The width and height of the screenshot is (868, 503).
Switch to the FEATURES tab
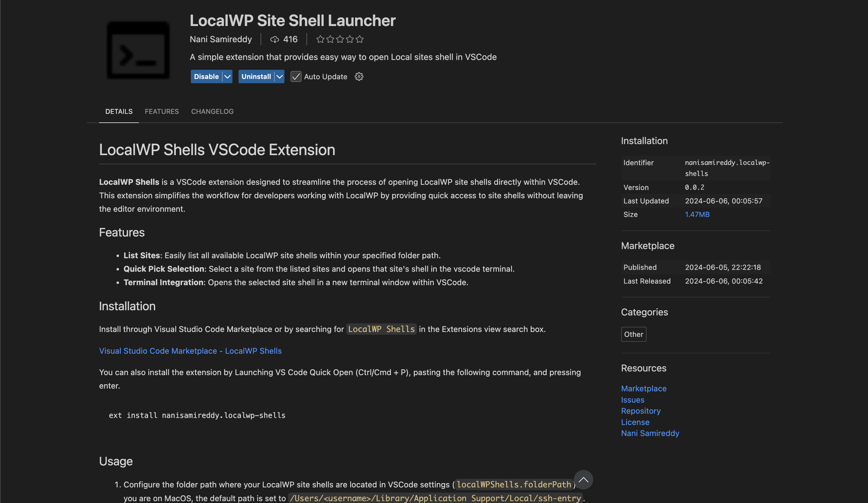(x=162, y=111)
